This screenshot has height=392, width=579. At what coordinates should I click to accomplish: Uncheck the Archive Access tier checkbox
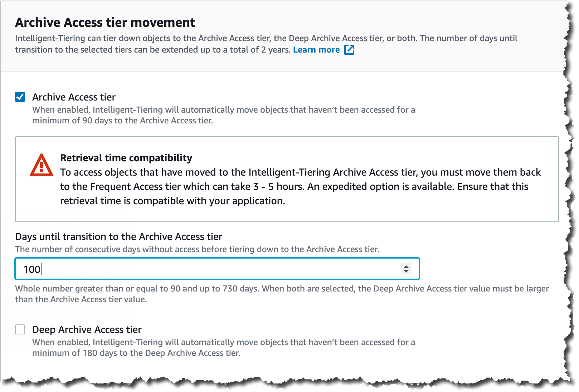tap(20, 97)
